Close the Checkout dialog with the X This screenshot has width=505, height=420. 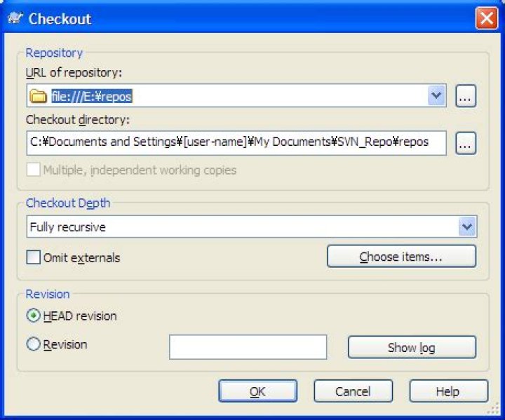tap(486, 18)
